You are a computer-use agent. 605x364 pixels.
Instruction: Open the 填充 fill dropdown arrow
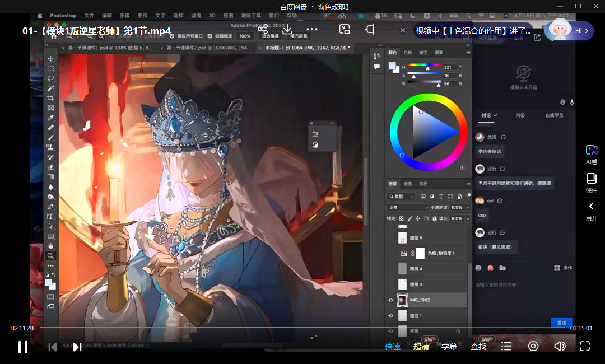click(x=468, y=218)
